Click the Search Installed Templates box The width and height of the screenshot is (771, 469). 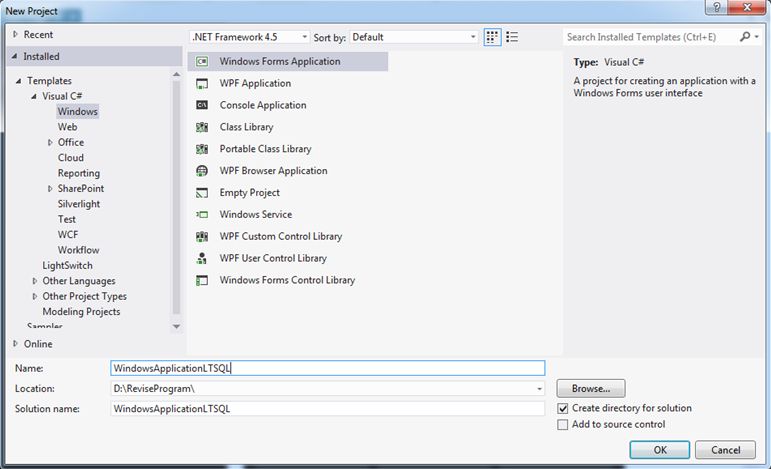tap(651, 37)
